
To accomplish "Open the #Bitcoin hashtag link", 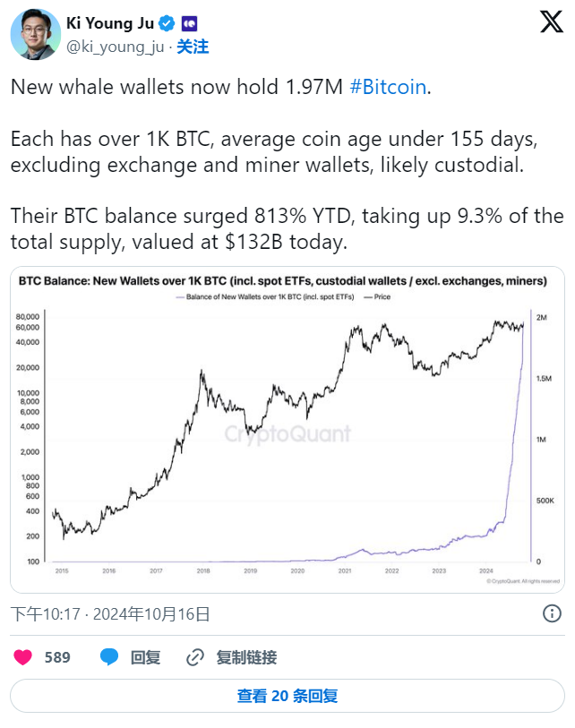I will pyautogui.click(x=388, y=87).
